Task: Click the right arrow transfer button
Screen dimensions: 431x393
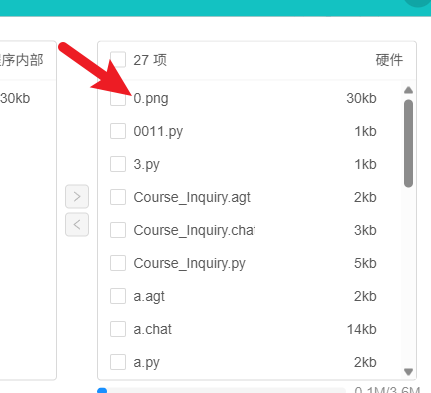Action: (x=77, y=196)
